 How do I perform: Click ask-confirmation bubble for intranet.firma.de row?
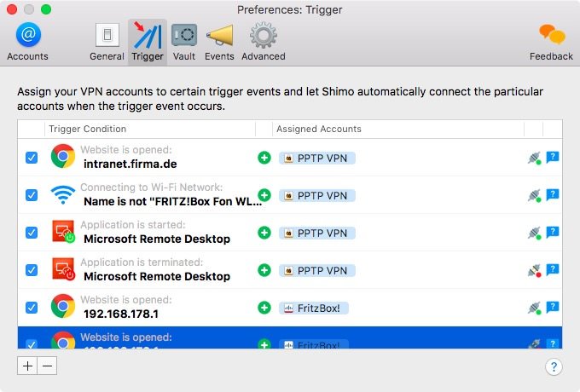click(553, 158)
